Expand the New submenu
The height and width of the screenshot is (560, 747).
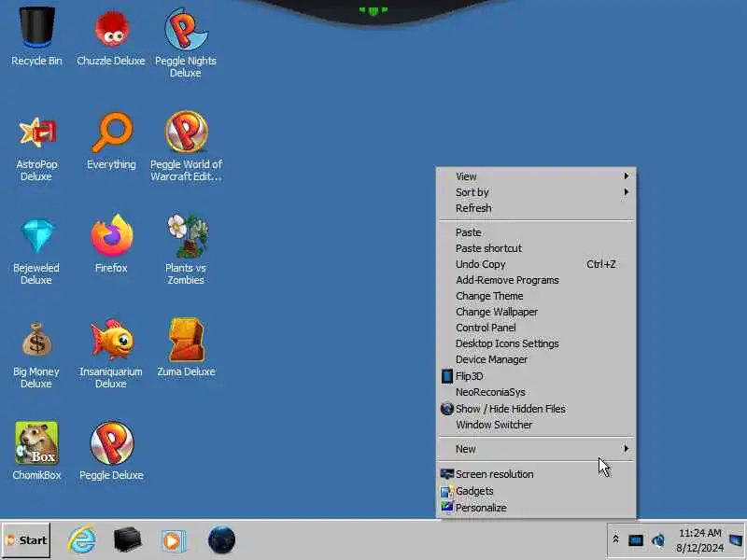tap(536, 449)
